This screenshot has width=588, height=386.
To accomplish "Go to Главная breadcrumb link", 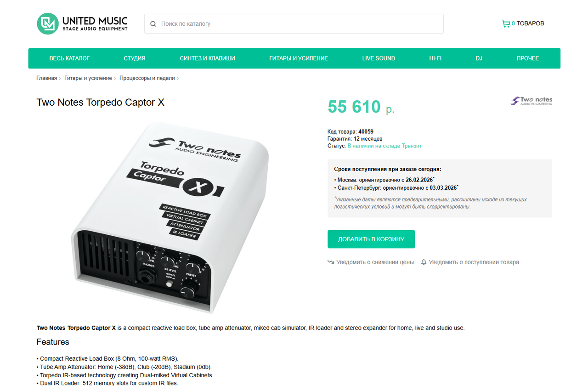I will click(x=47, y=78).
